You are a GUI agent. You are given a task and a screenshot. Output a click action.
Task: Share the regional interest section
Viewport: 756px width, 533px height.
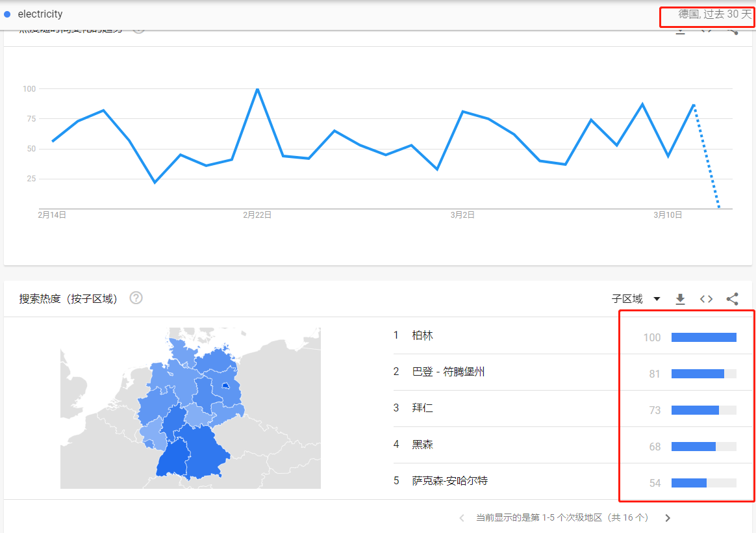[733, 299]
